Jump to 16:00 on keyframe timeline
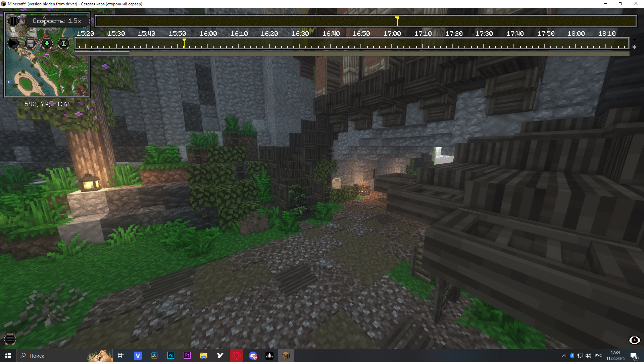 pyautogui.click(x=208, y=34)
